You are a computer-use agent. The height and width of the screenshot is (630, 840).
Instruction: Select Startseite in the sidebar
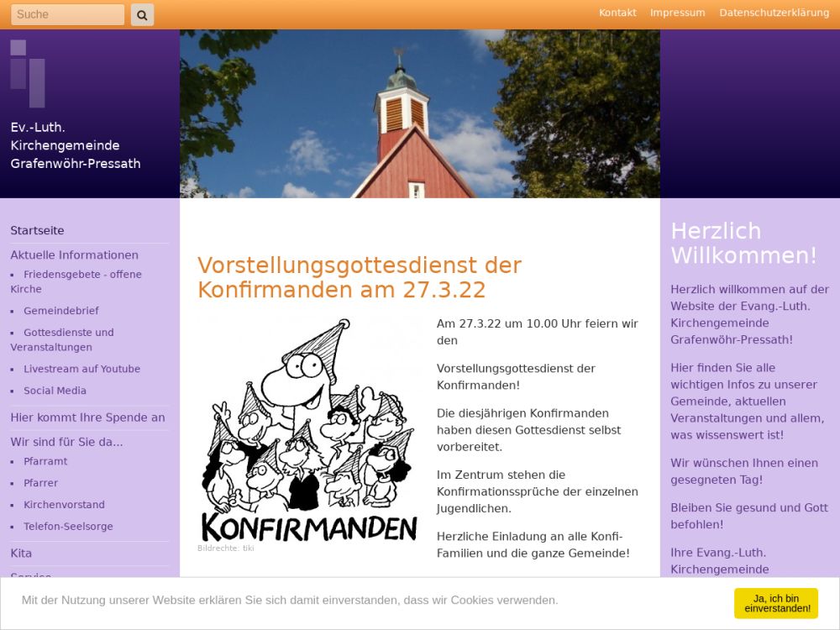[x=37, y=230]
